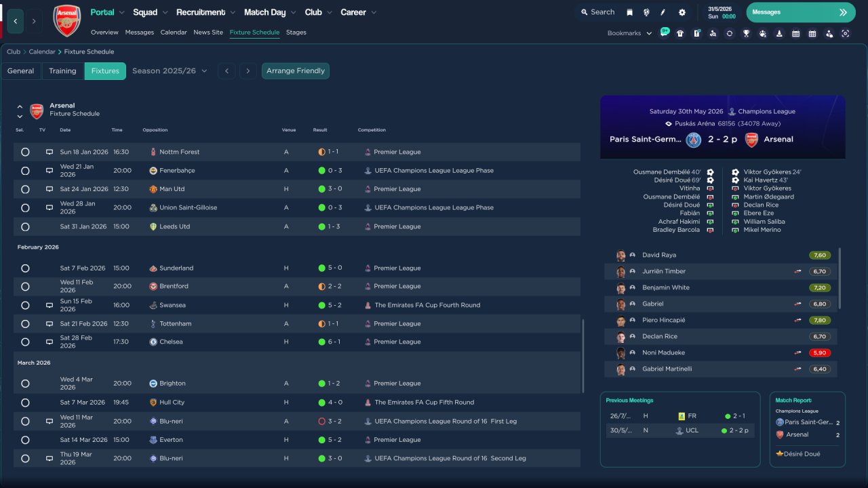The image size is (868, 488).
Task: Open the shirt icon shortcut
Action: pos(680,33)
